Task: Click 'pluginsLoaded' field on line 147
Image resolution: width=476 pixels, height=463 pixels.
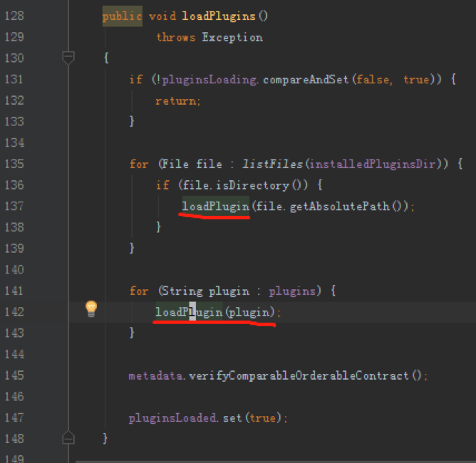Action: click(x=172, y=418)
